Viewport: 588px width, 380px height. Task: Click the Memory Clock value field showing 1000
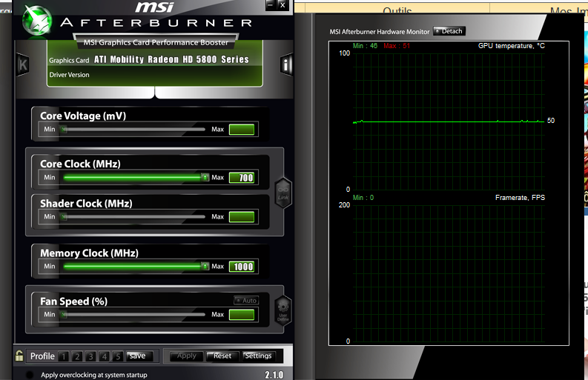[242, 267]
